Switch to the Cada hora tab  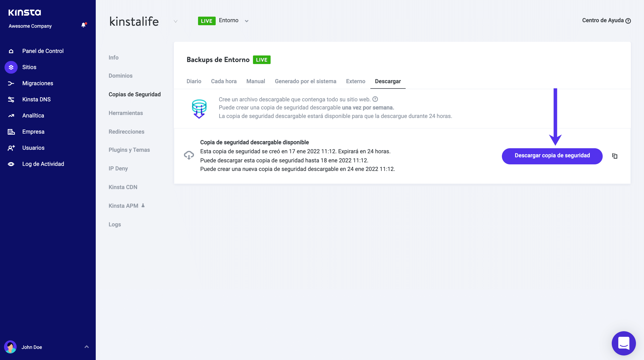pos(224,81)
